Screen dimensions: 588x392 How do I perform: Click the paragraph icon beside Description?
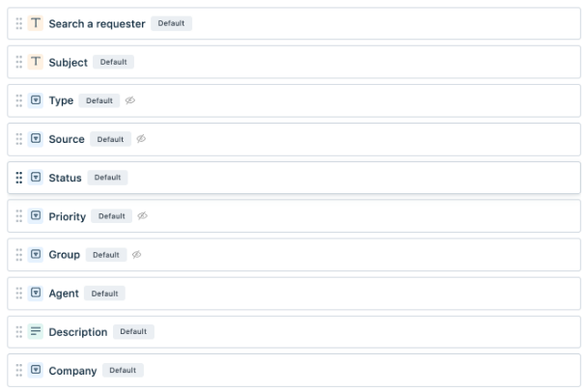tap(36, 331)
